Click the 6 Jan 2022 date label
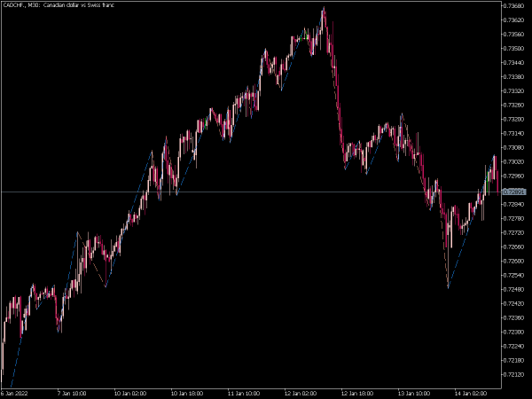The image size is (532, 399). click(x=14, y=394)
